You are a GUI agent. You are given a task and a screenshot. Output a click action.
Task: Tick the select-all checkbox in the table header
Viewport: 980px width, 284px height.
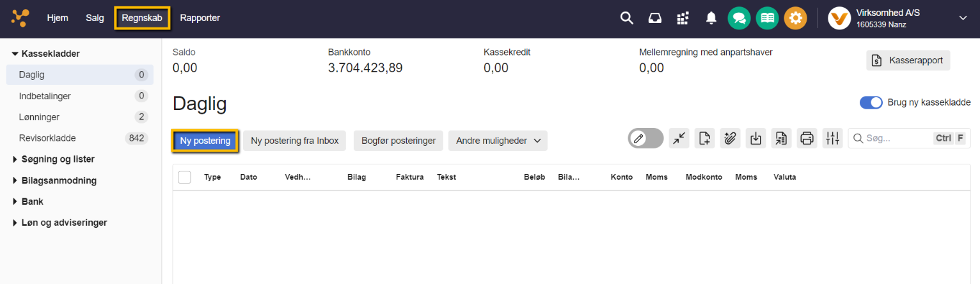(184, 177)
